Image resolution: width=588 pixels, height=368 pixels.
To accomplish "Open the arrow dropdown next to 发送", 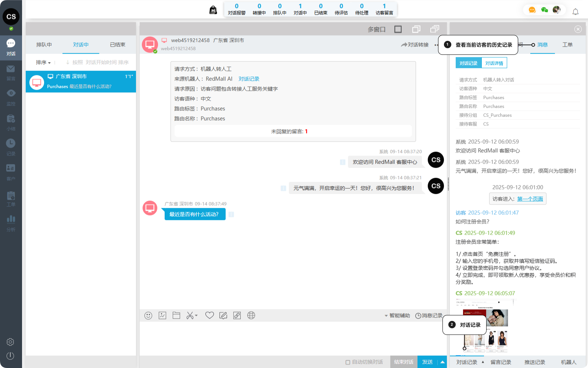I will point(442,362).
